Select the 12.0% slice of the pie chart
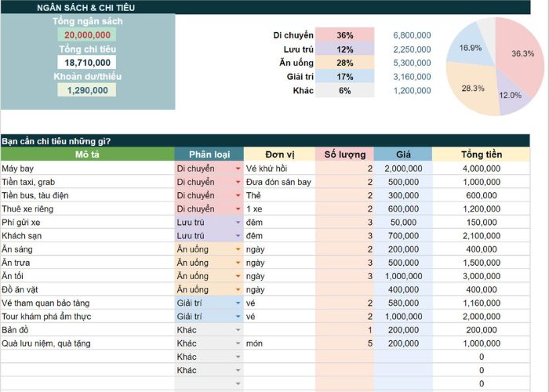549x392 pixels. pyautogui.click(x=511, y=95)
